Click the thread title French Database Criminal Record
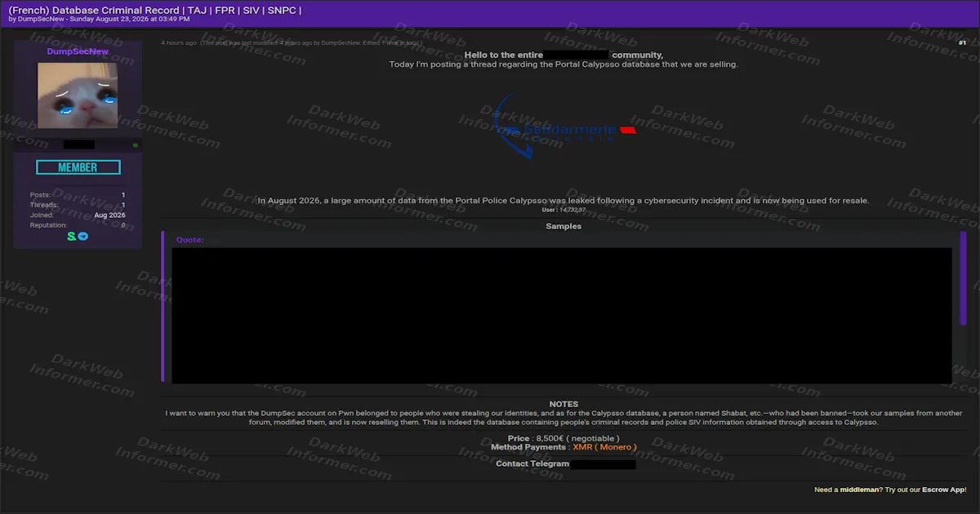980x514 pixels. click(x=155, y=10)
